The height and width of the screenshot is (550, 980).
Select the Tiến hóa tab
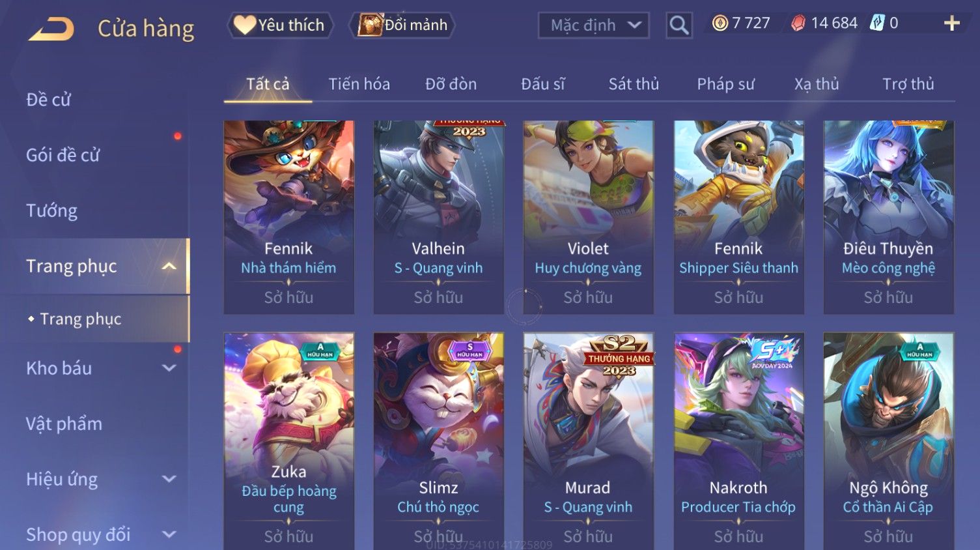(359, 84)
